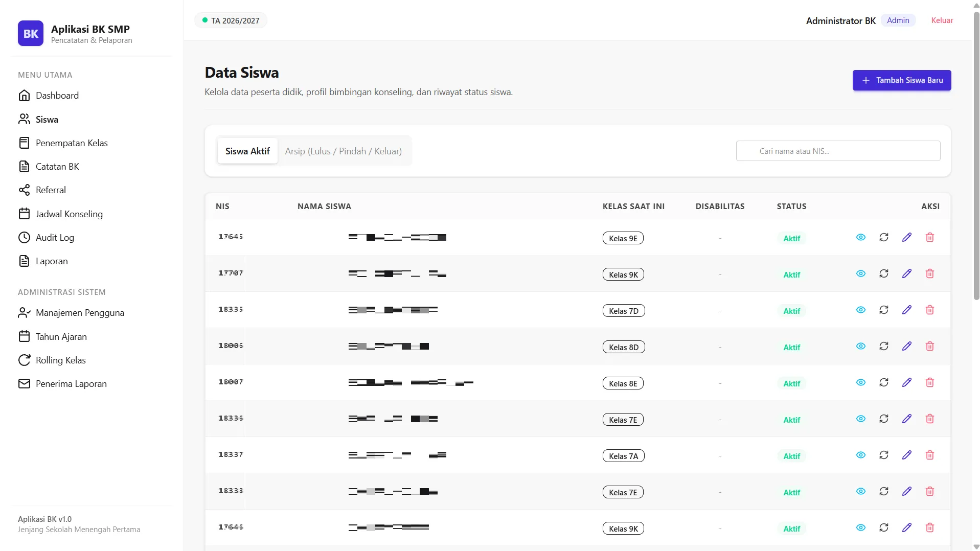Click the Admin role badge
The width and height of the screenshot is (980, 551).
[x=898, y=20]
